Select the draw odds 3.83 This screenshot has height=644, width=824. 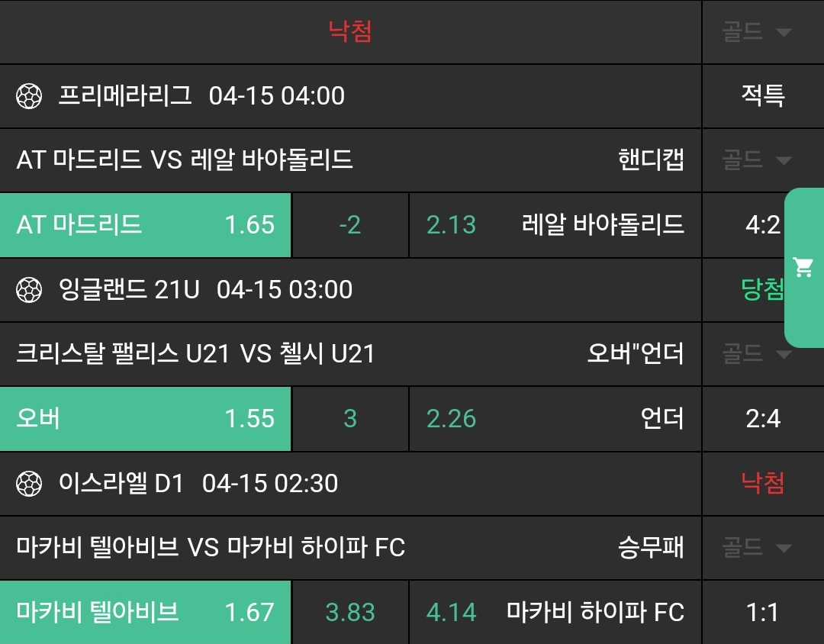[x=350, y=612]
